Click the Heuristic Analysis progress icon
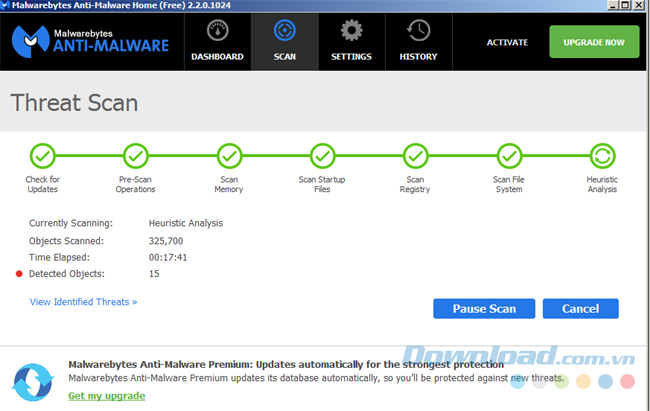The width and height of the screenshot is (650, 411). coord(602,156)
